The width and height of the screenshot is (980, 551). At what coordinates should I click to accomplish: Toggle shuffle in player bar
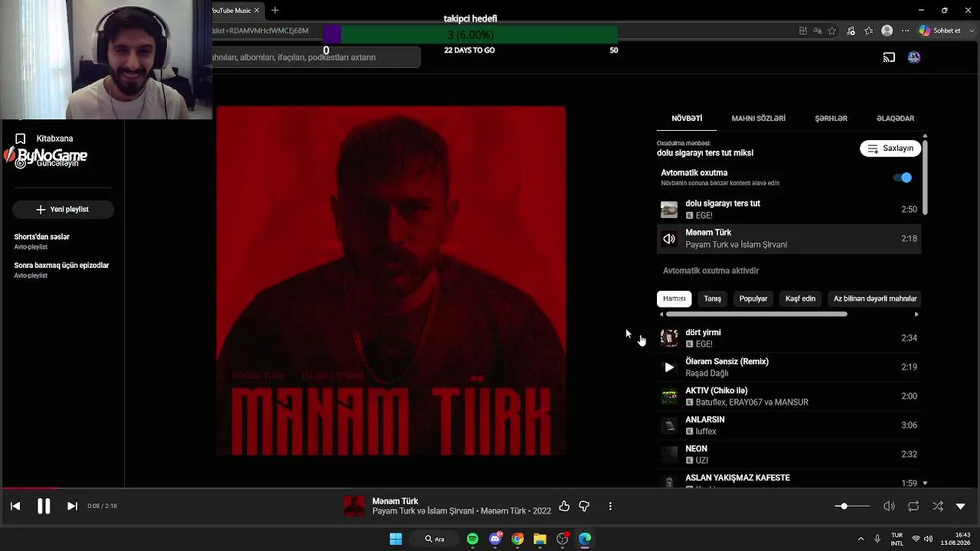(x=938, y=506)
